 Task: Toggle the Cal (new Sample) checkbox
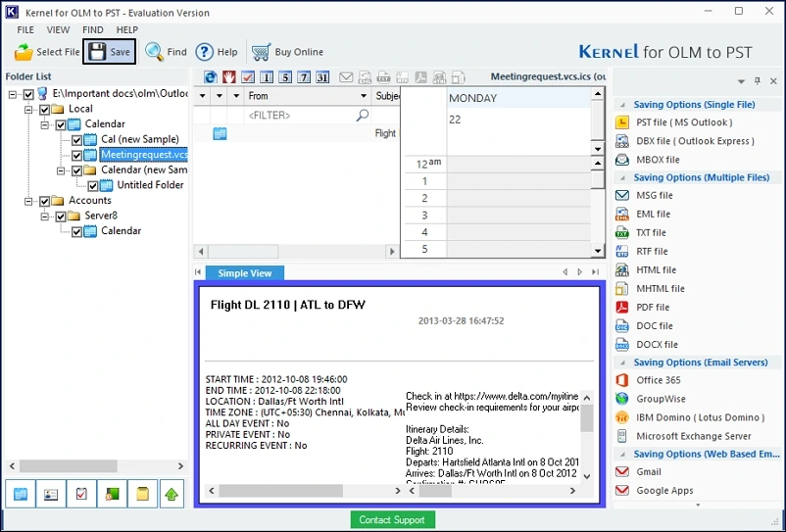click(x=76, y=140)
